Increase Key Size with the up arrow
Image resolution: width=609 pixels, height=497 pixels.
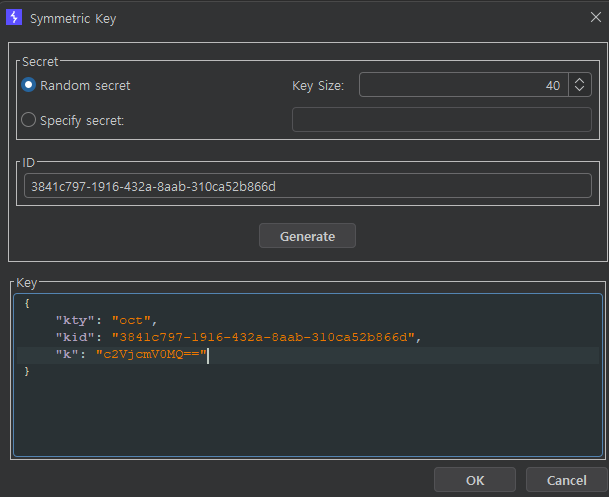click(581, 81)
